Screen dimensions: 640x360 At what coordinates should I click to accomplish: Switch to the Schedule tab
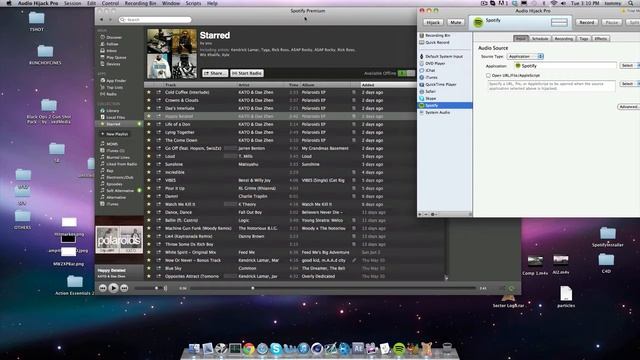point(540,38)
